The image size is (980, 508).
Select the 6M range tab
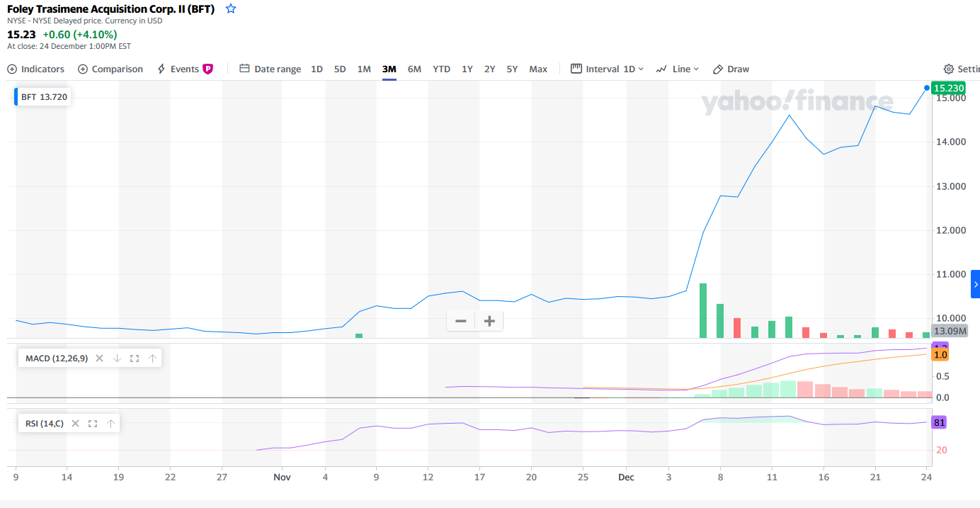(414, 69)
